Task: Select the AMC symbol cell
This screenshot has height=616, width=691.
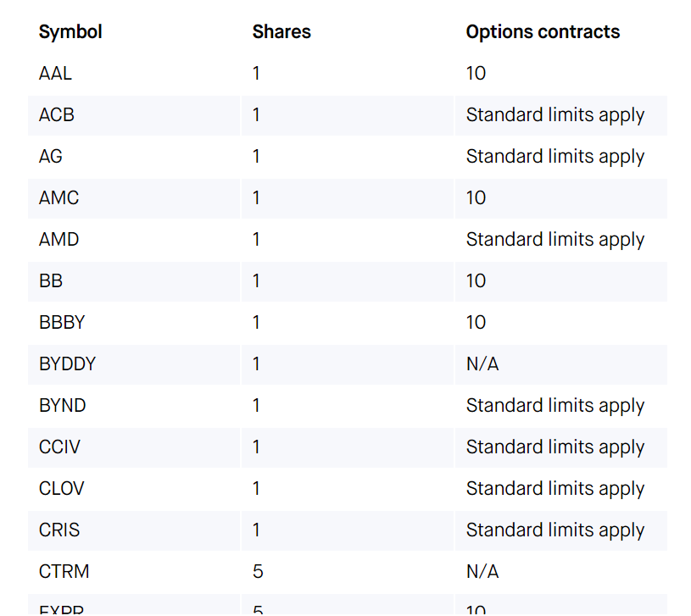Action: (x=134, y=198)
